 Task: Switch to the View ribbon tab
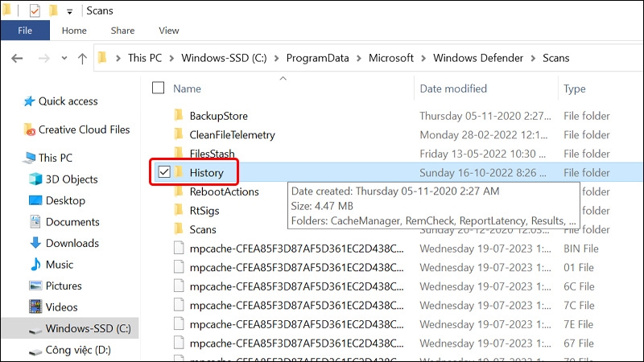[169, 31]
